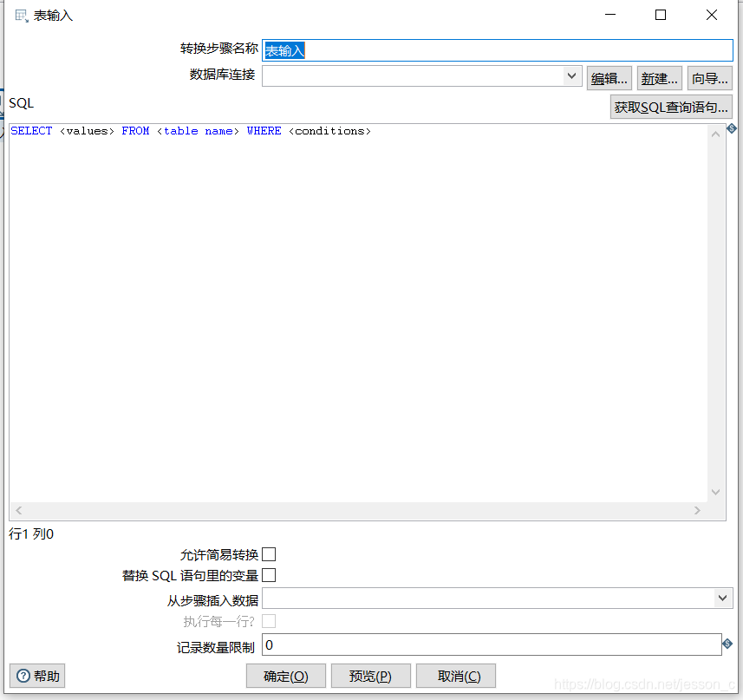
Task: Click SQL editor scroll right arrow
Action: (697, 510)
